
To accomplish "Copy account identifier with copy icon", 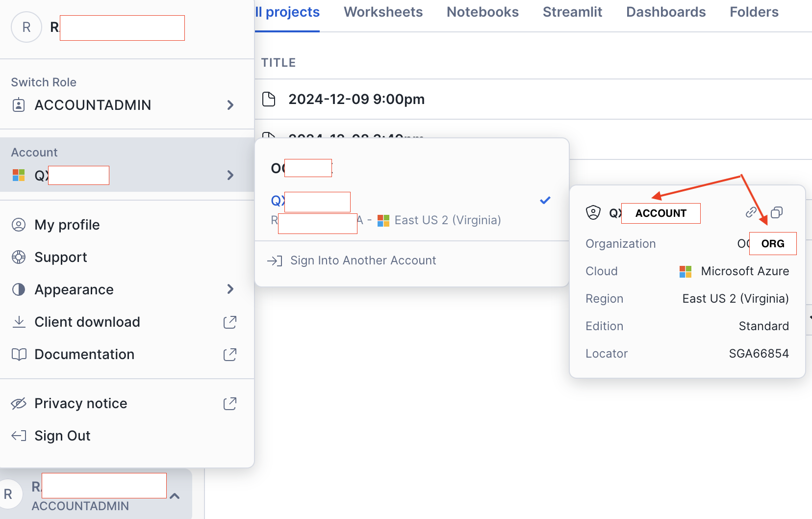I will (x=777, y=212).
